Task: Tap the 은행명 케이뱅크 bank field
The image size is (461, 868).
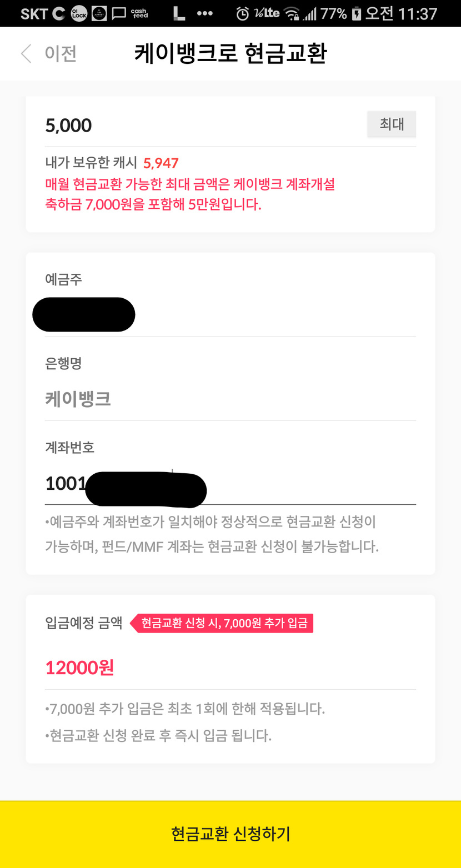Action: click(x=222, y=399)
